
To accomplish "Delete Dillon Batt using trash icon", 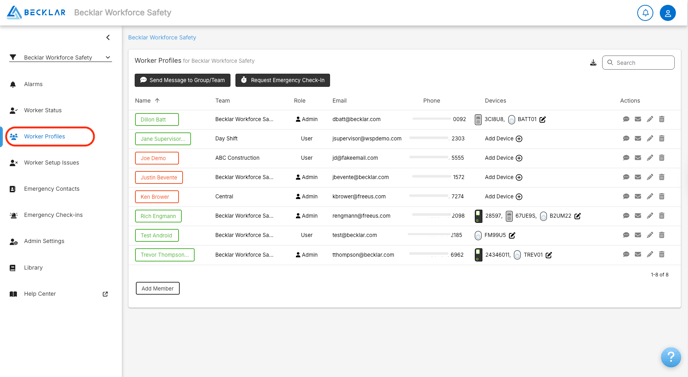I will pyautogui.click(x=662, y=119).
